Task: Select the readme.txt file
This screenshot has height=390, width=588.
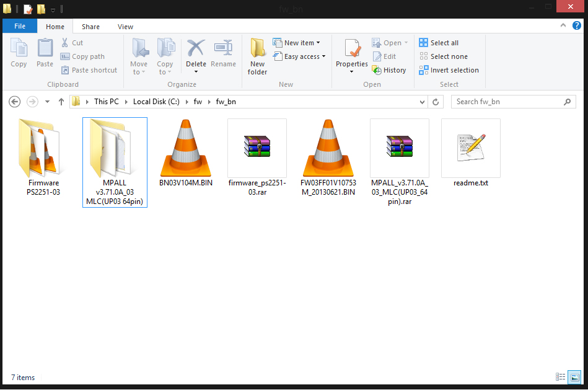Action: click(471, 153)
